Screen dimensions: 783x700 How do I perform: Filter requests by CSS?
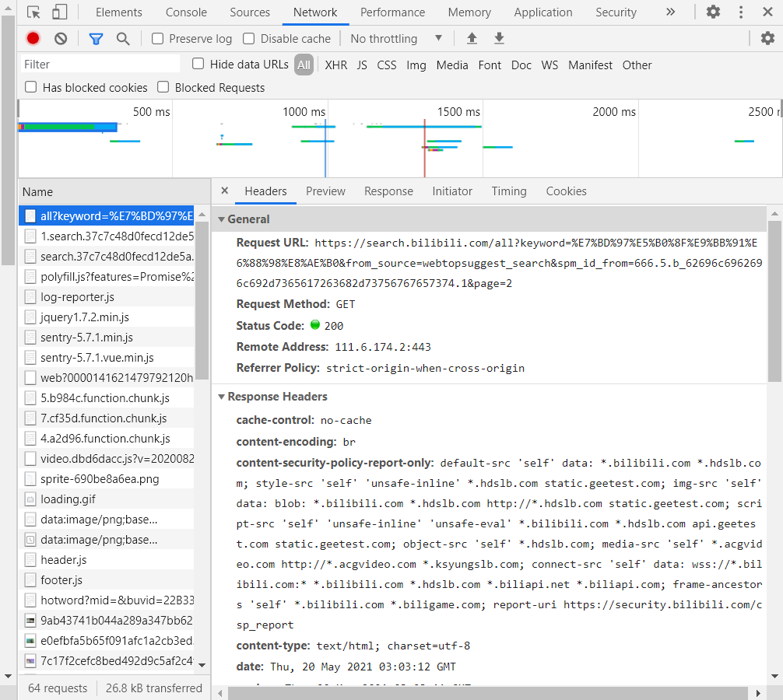click(x=387, y=65)
